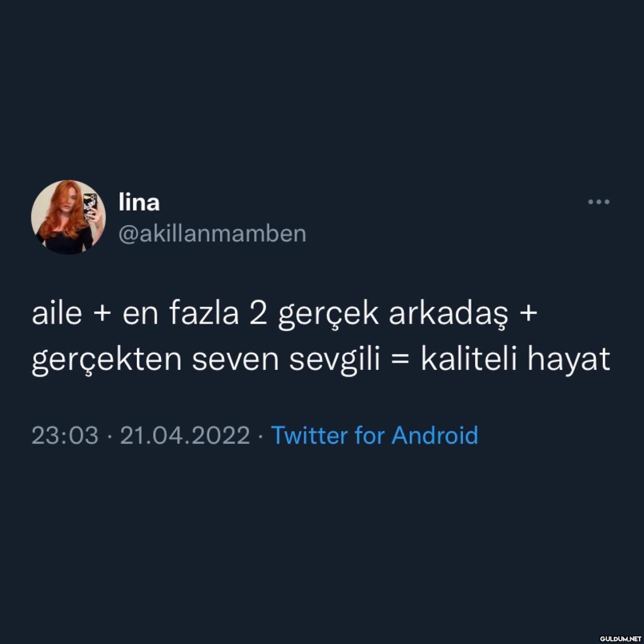
Task: Click the 21.04.2022 date
Action: pyautogui.click(x=185, y=436)
